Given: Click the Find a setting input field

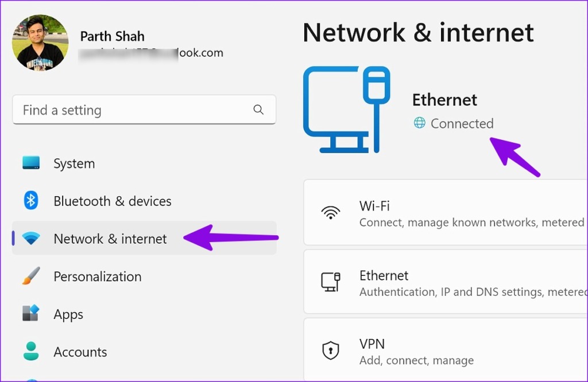Looking at the screenshot, I should 115,110.
